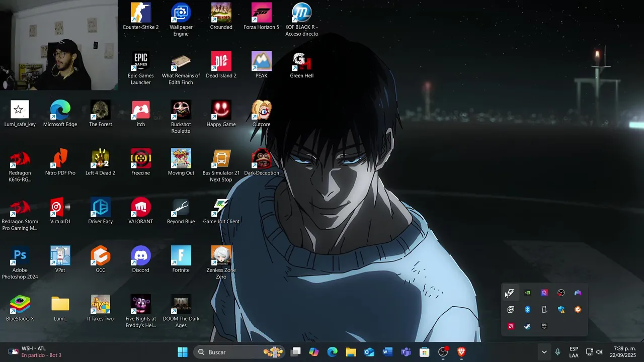
Task: Collapse the hidden tray icons chevron
Action: pos(544,352)
